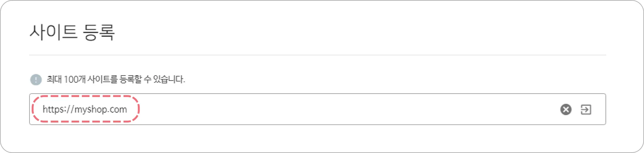
Task: Click the word 사이트 in the title
Action: point(53,32)
